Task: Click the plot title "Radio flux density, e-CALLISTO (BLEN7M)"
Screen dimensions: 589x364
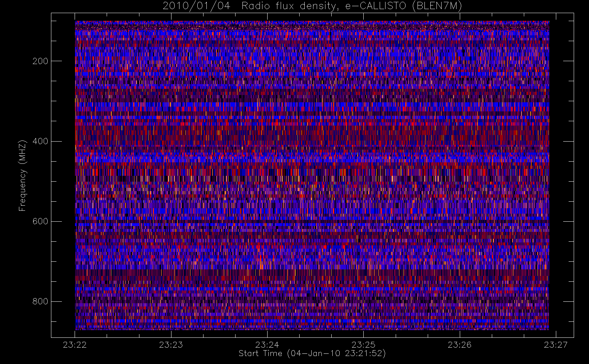Action: click(352, 6)
